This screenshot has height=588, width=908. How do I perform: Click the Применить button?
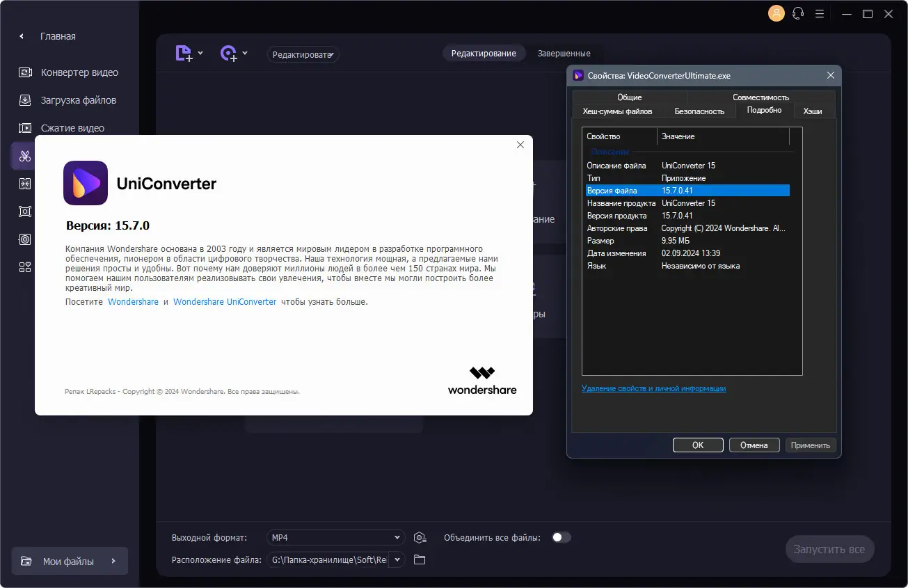(x=811, y=445)
